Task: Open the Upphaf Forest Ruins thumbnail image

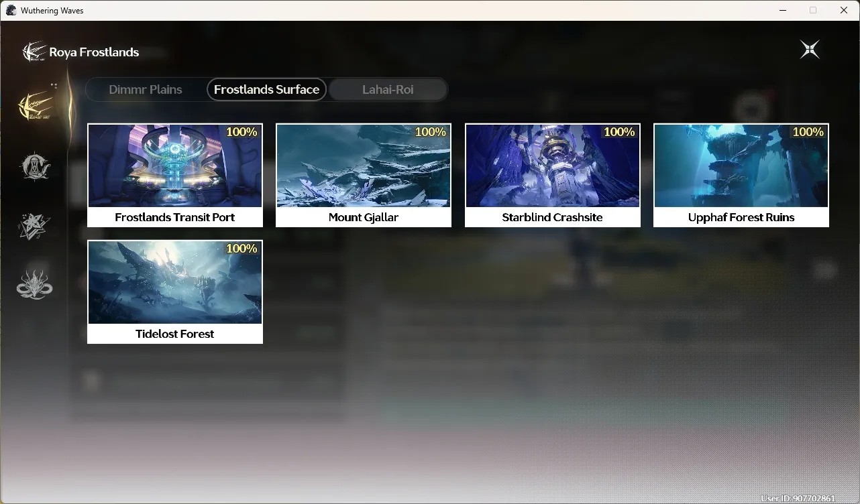Action: 741,166
